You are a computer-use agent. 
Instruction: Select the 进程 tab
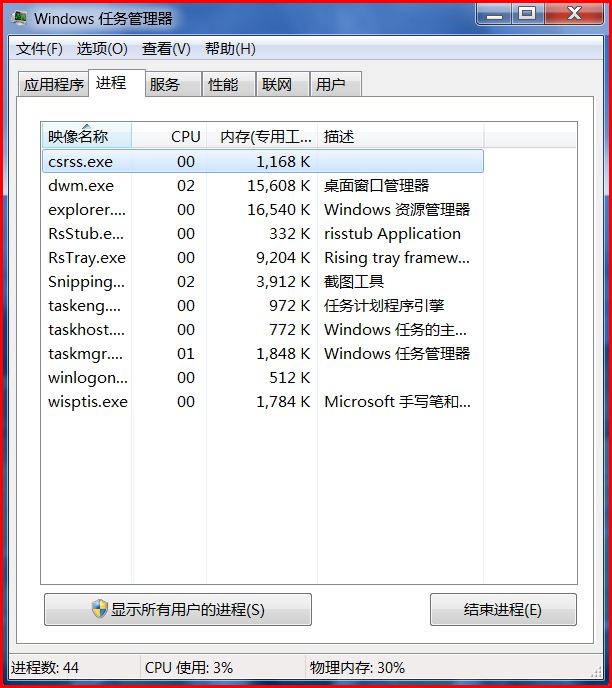click(x=117, y=82)
